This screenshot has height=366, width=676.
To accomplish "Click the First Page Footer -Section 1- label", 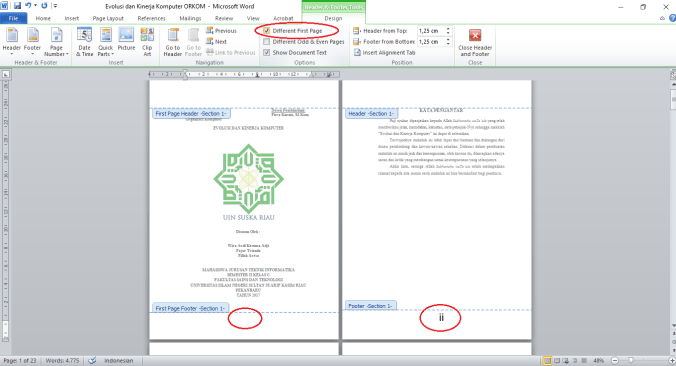I will tap(190, 308).
